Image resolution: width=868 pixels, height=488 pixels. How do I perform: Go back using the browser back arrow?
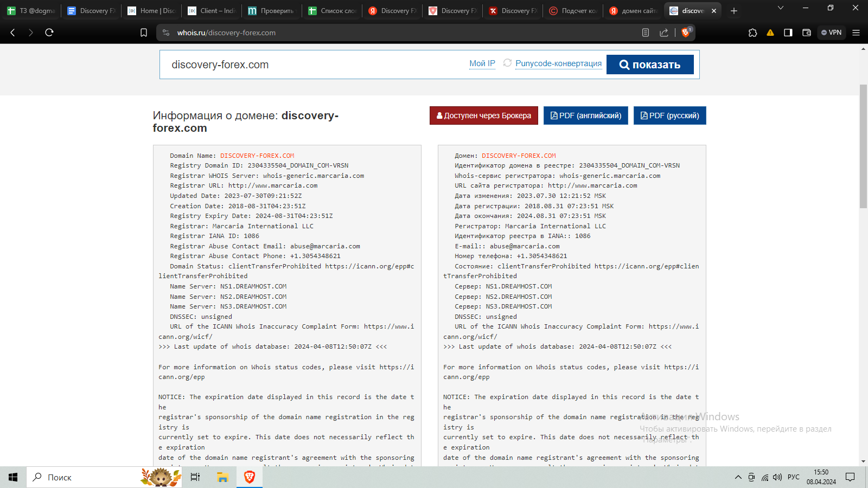click(12, 33)
